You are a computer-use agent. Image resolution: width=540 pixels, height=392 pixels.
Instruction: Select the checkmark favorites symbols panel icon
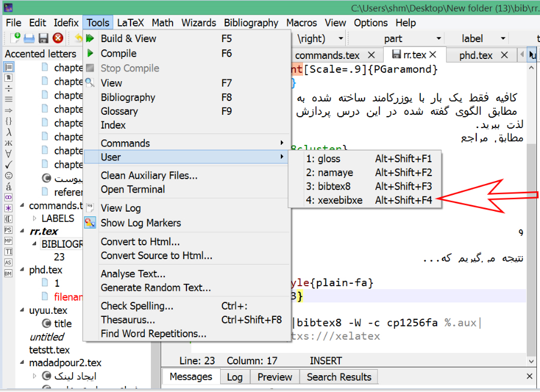[8, 164]
